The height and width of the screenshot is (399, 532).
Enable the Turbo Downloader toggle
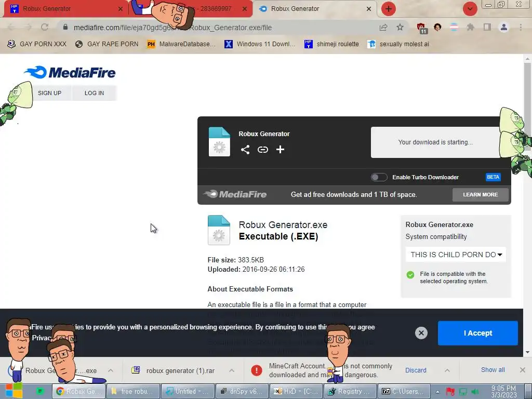(x=379, y=177)
